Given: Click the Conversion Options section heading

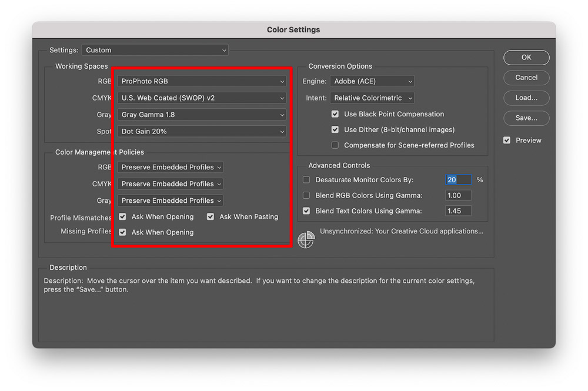Looking at the screenshot, I should click(x=340, y=66).
